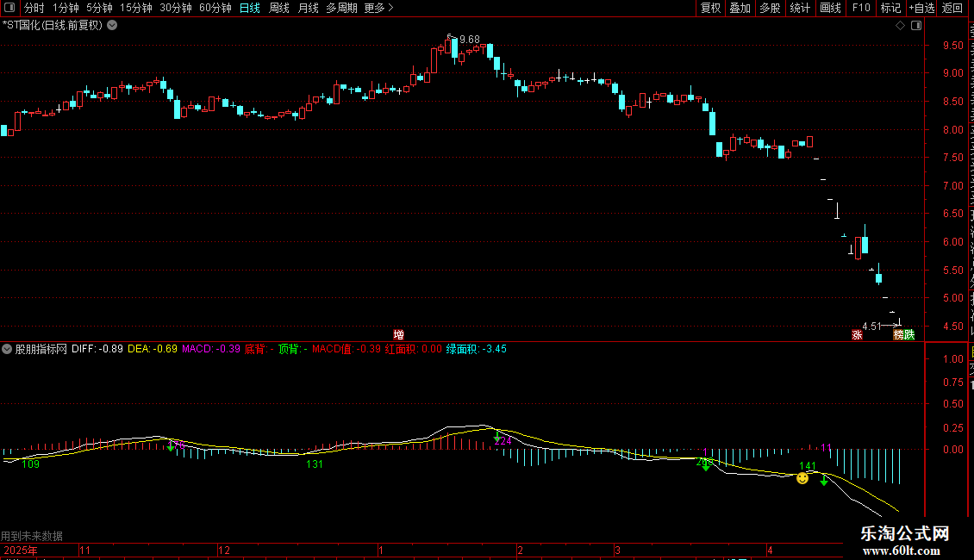The width and height of the screenshot is (974, 560).
Task: Toggle the split window icon near the price axis
Action: point(916,26)
